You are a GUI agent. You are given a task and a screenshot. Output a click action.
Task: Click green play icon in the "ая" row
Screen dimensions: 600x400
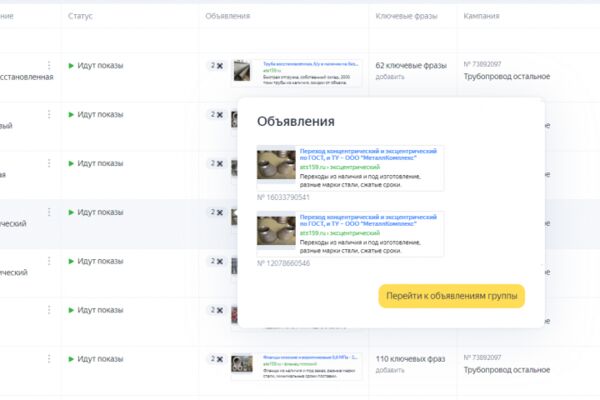tap(71, 163)
